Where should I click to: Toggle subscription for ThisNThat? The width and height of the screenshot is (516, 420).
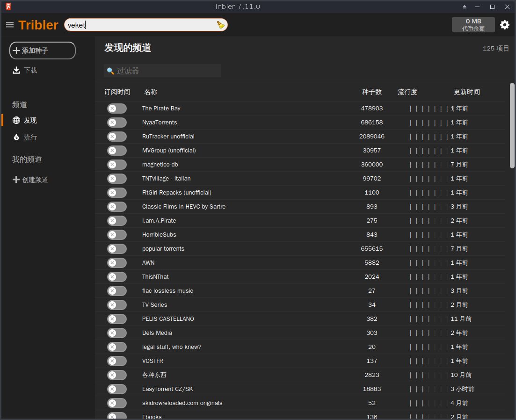pos(117,277)
